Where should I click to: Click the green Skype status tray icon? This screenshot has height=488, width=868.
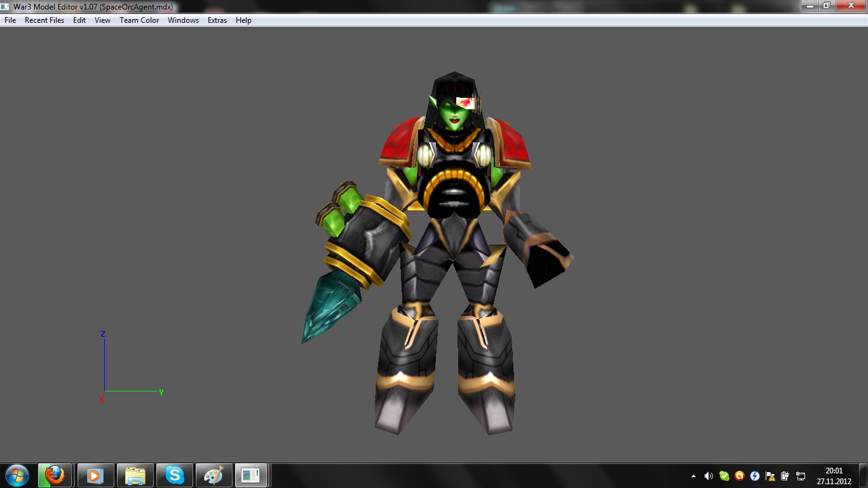(x=724, y=475)
